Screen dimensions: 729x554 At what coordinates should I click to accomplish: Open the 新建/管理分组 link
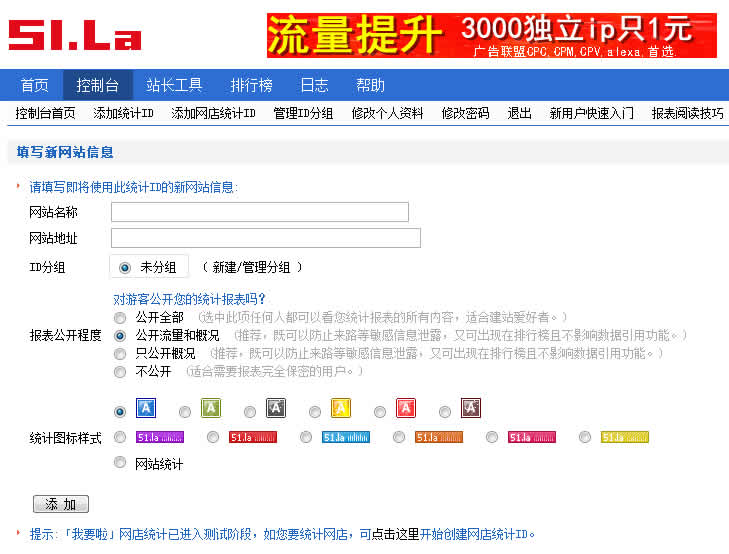tap(251, 268)
